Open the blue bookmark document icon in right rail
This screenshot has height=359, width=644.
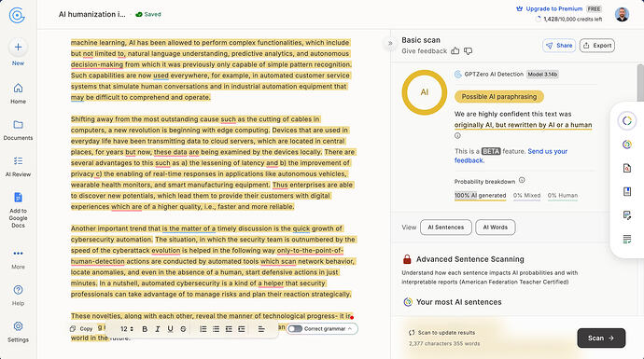coord(627,191)
